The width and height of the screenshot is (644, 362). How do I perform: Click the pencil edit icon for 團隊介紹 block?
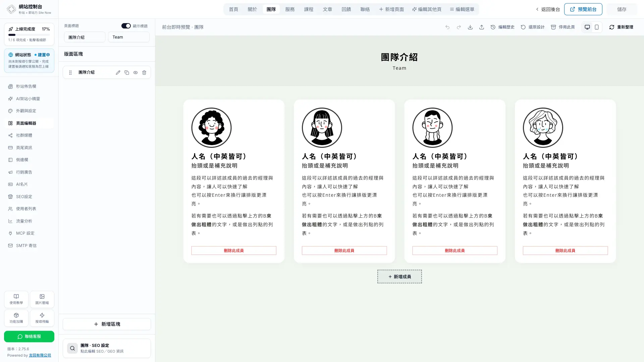(118, 72)
